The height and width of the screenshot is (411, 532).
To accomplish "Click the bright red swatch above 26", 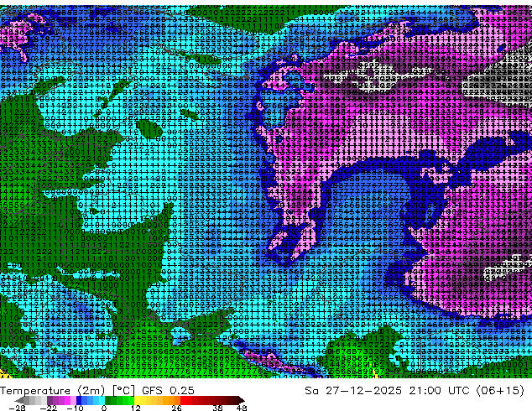I will coord(183,400).
